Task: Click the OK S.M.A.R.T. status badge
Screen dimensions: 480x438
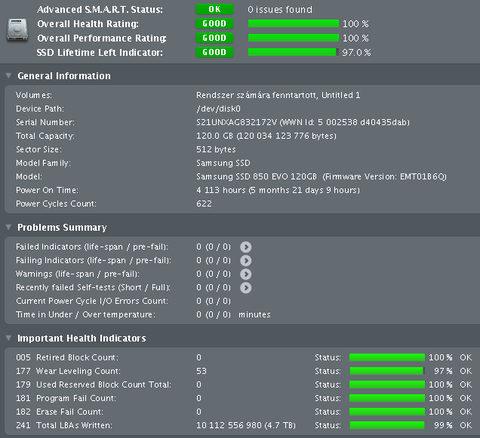Action: tap(214, 9)
